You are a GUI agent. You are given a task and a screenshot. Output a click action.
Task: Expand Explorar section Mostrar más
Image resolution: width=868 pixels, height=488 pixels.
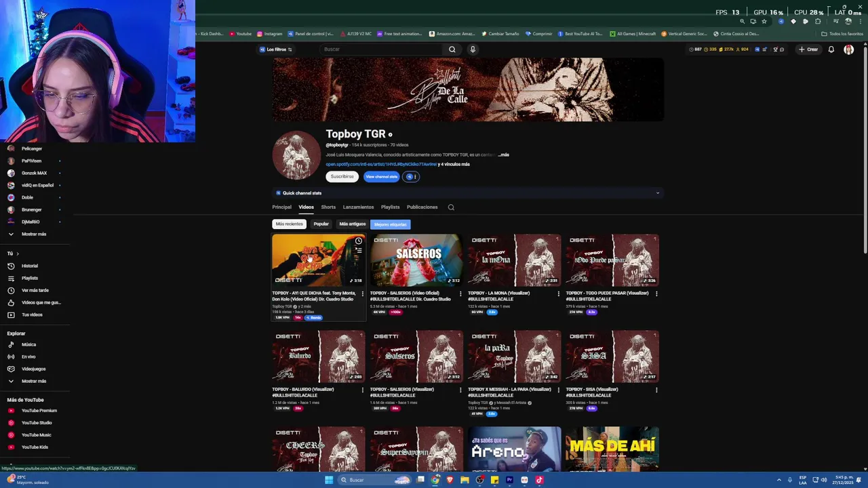(33, 381)
